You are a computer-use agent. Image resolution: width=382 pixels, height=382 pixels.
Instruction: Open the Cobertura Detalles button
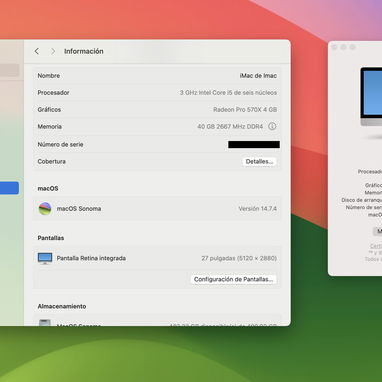point(259,161)
